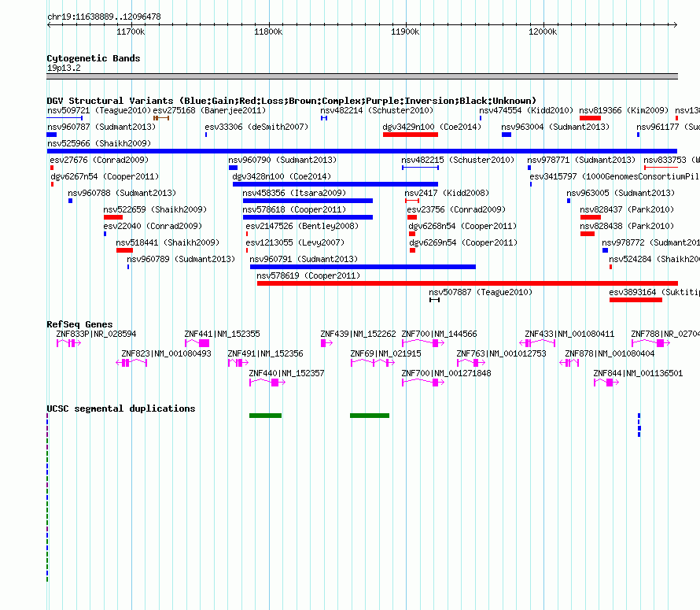Click esv33306 (deSmith2007) label

click(x=256, y=127)
